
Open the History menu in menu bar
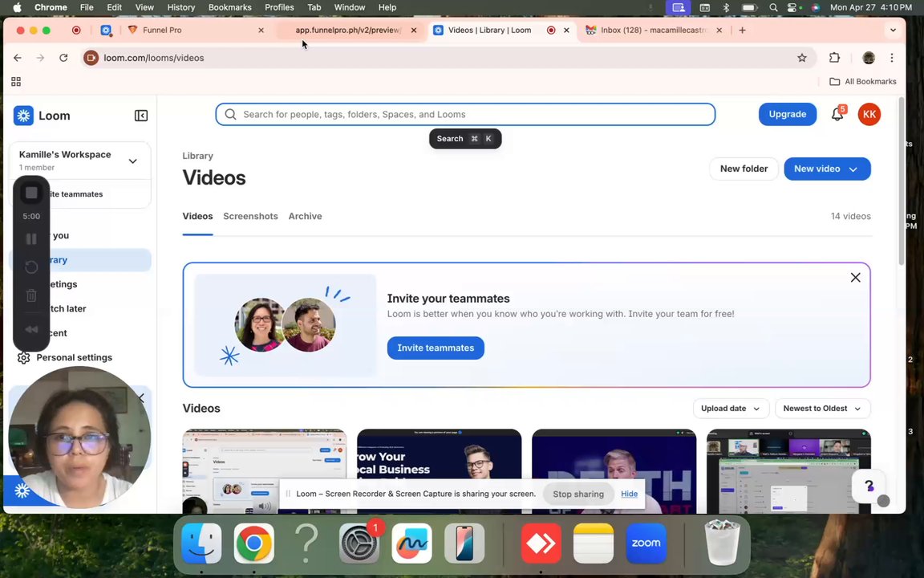coord(181,8)
